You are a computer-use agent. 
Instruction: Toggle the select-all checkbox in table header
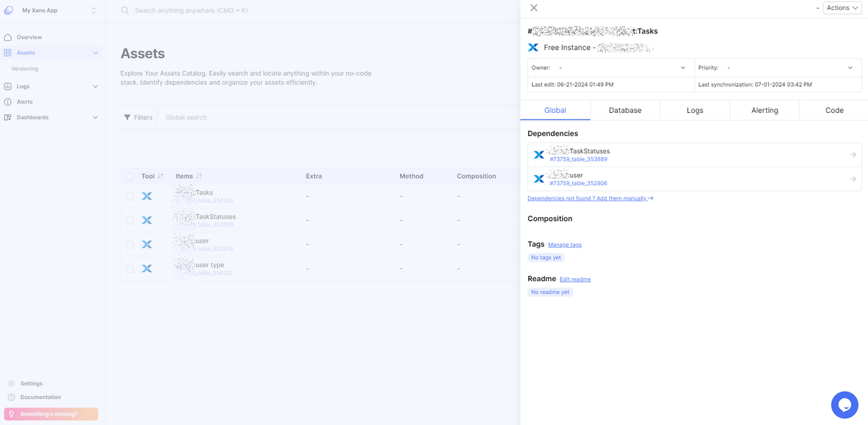click(x=129, y=176)
